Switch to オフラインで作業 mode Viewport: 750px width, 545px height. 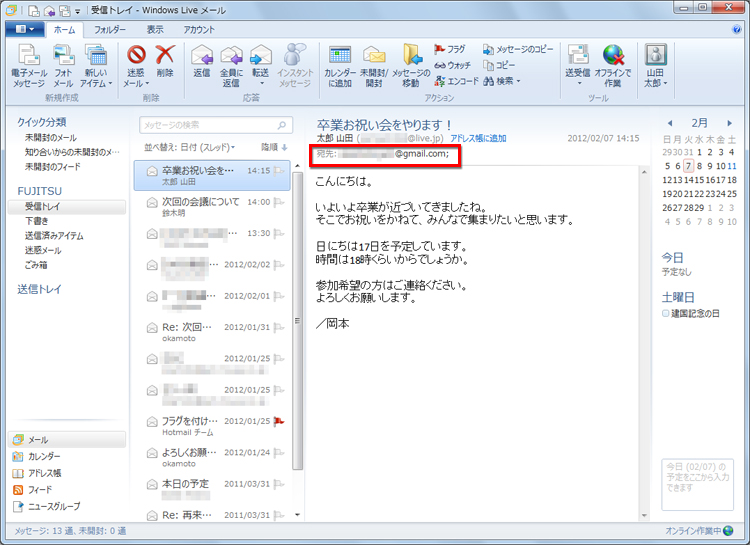[613, 66]
